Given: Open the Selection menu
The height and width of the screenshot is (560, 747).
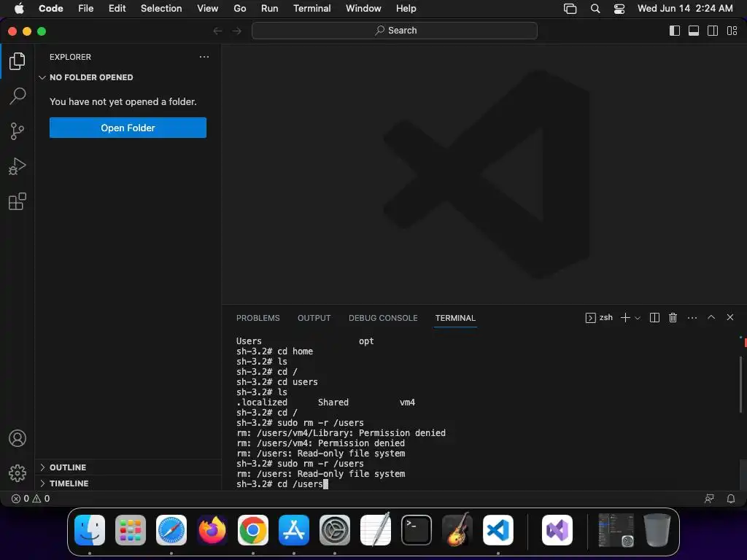Looking at the screenshot, I should [161, 9].
